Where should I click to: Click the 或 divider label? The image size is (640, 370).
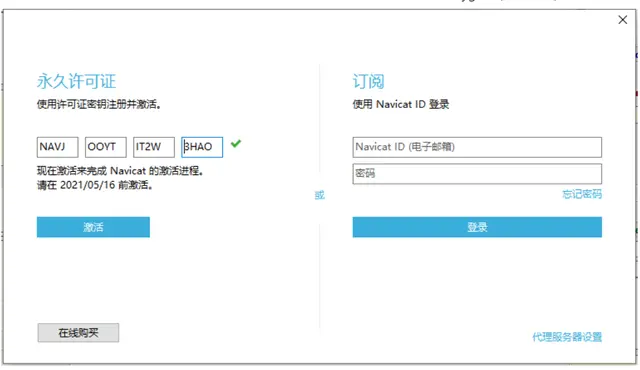(320, 195)
